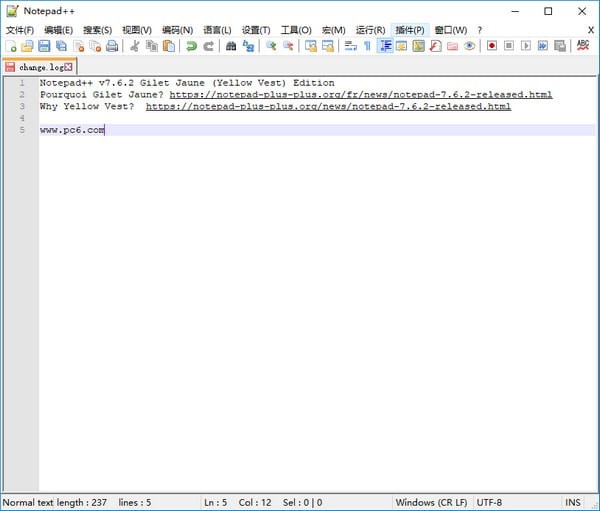
Task: Start macro recording with red dot icon
Action: coord(492,46)
